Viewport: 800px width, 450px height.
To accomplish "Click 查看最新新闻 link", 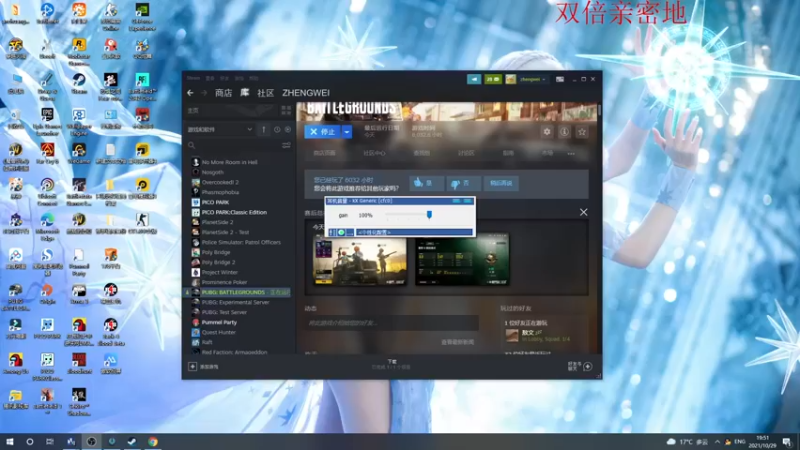I will (458, 342).
